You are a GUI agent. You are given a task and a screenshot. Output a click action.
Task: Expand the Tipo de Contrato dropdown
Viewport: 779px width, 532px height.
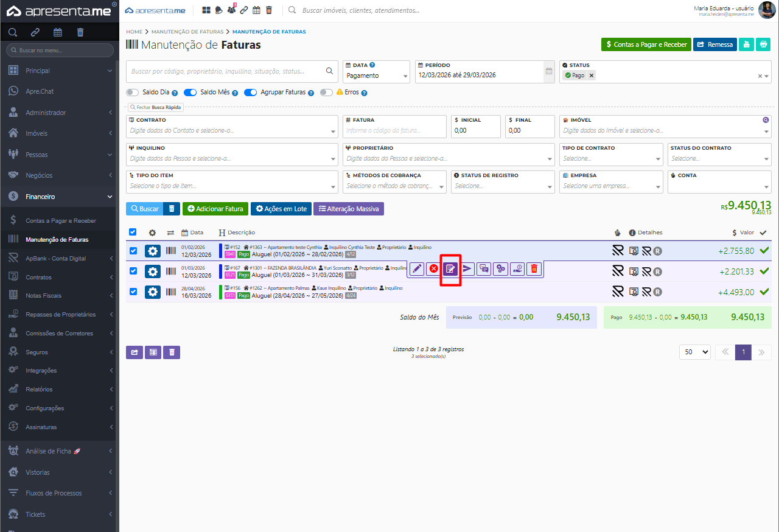pos(611,159)
